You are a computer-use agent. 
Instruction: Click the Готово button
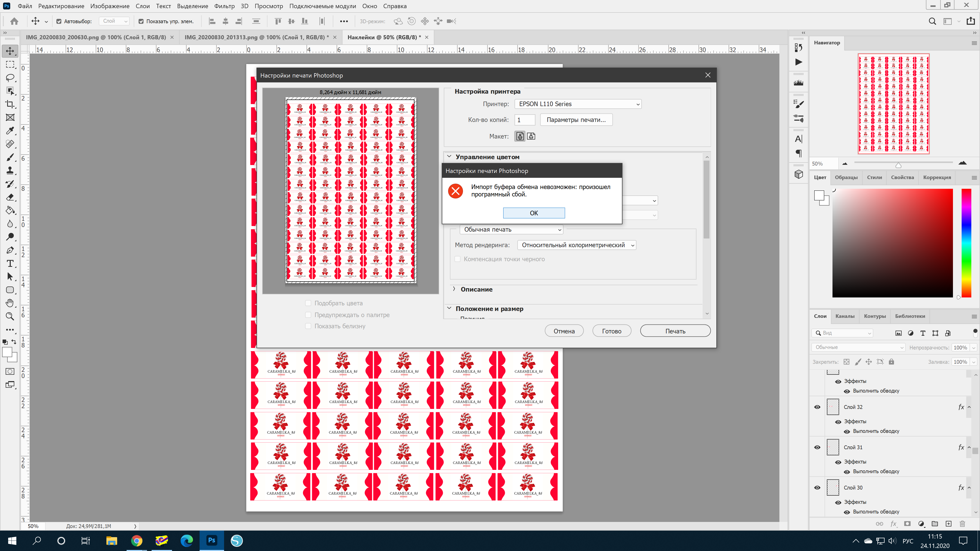coord(611,331)
